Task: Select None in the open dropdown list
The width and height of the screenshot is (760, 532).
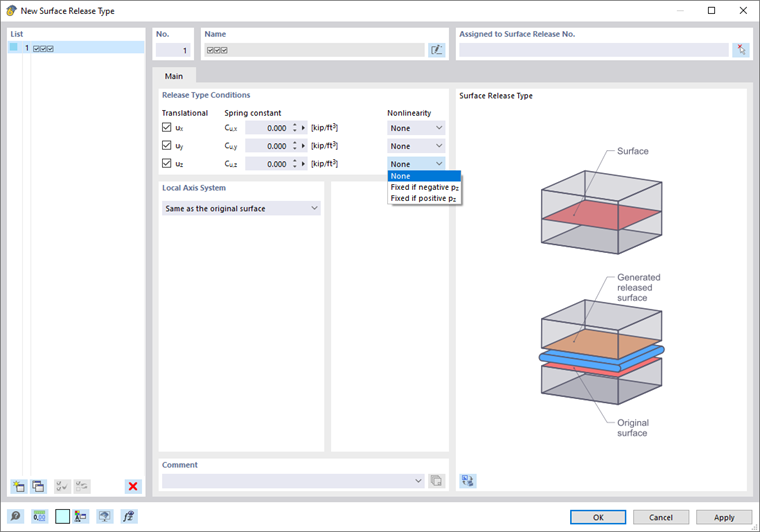Action: (x=424, y=176)
